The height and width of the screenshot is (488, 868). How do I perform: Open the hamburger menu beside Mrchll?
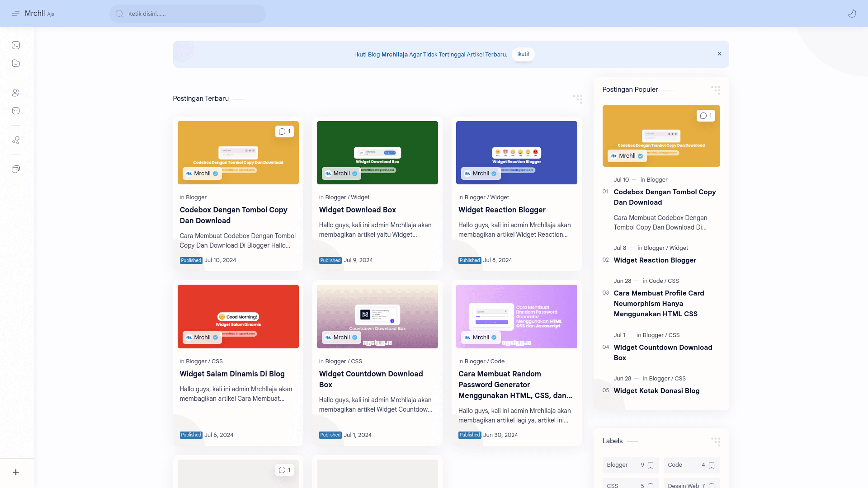pos(16,14)
